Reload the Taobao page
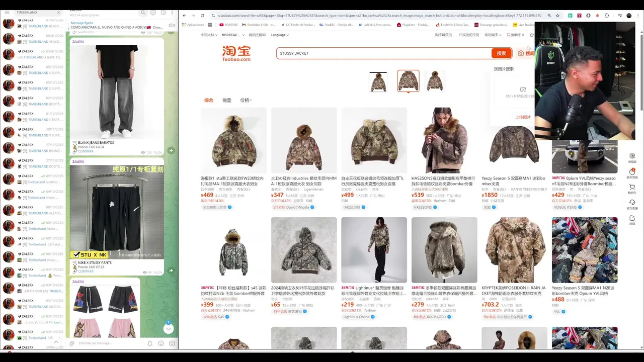This screenshot has width=644, height=362. point(202,16)
